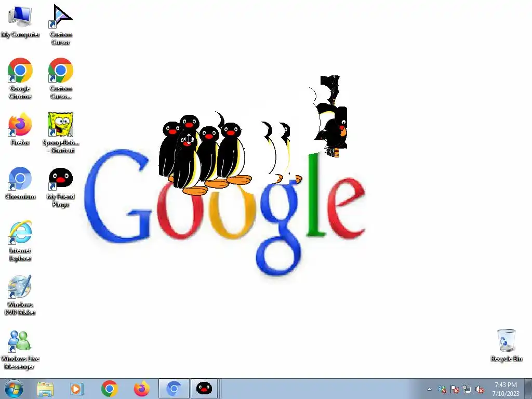The width and height of the screenshot is (532, 399).
Task: Select the Recycle Bin desktop icon
Action: pos(506,345)
